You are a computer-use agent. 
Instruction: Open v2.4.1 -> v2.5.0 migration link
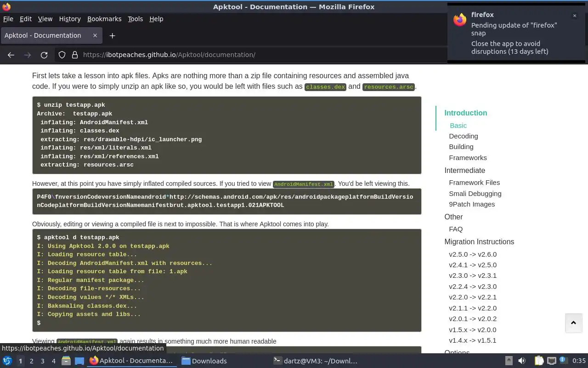point(473,265)
